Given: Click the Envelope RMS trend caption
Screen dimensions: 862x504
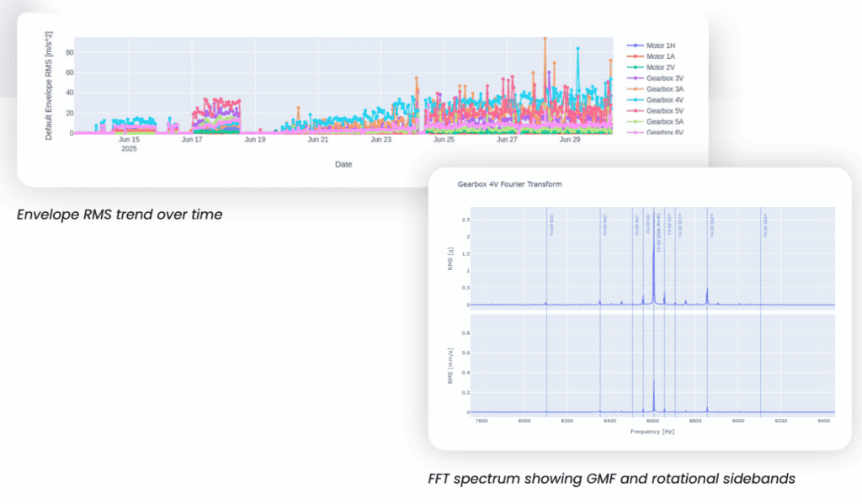Looking at the screenshot, I should (x=120, y=215).
